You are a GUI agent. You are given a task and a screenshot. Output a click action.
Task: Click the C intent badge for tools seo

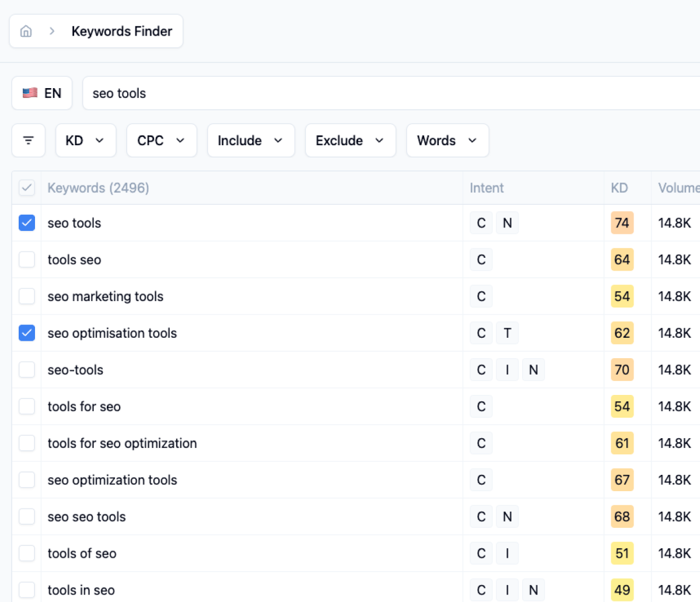point(481,260)
